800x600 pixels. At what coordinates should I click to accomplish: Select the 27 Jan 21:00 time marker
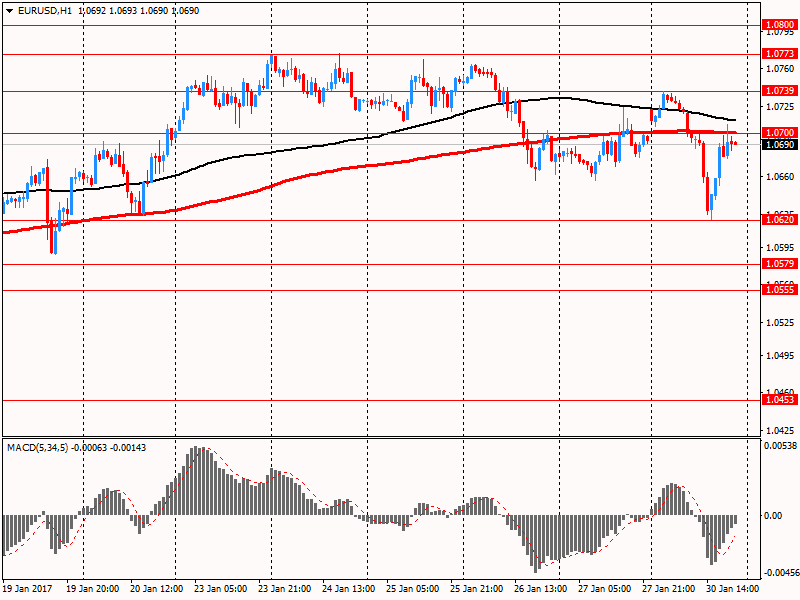[x=669, y=589]
